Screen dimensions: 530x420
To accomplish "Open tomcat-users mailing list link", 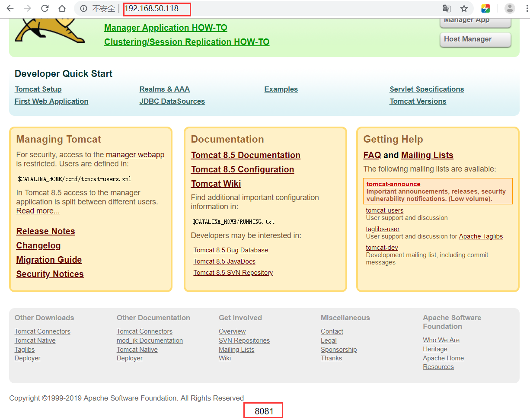I will pyautogui.click(x=385, y=210).
